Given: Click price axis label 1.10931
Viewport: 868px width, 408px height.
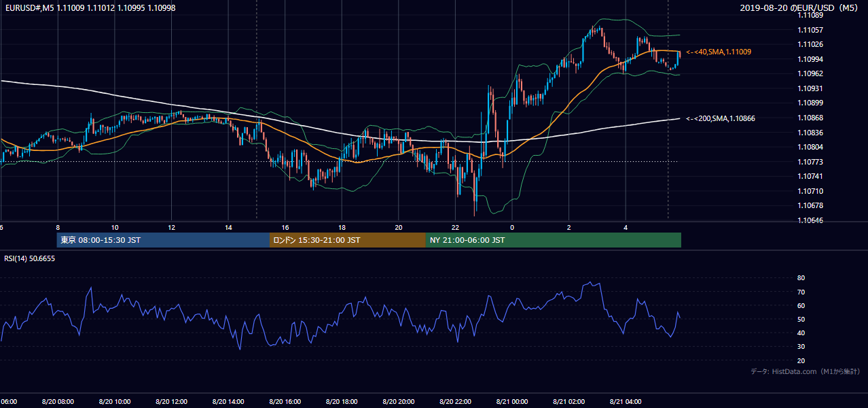Looking at the screenshot, I should 812,88.
